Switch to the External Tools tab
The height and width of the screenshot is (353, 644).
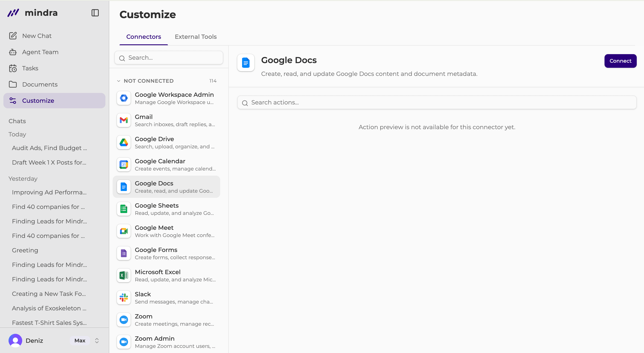(x=196, y=37)
